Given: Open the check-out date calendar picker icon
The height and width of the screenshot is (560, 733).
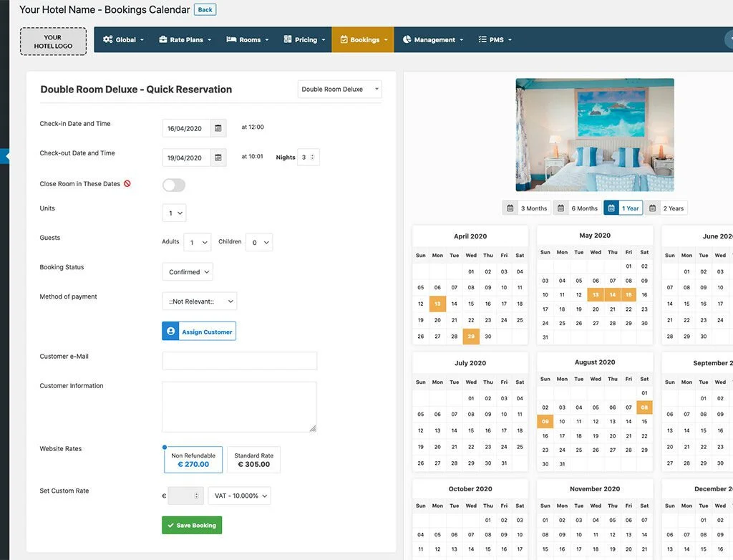Looking at the screenshot, I should point(218,158).
